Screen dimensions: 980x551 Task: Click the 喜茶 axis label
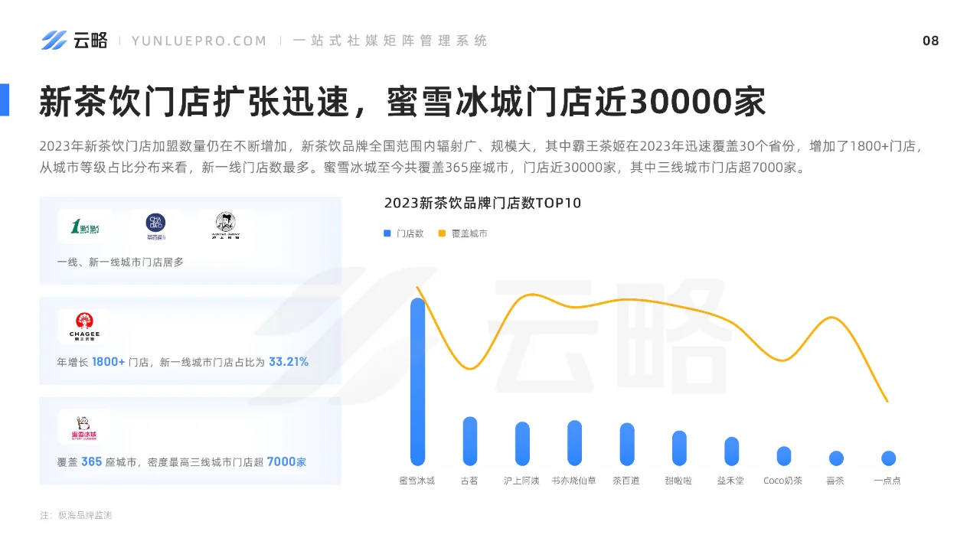tap(836, 481)
